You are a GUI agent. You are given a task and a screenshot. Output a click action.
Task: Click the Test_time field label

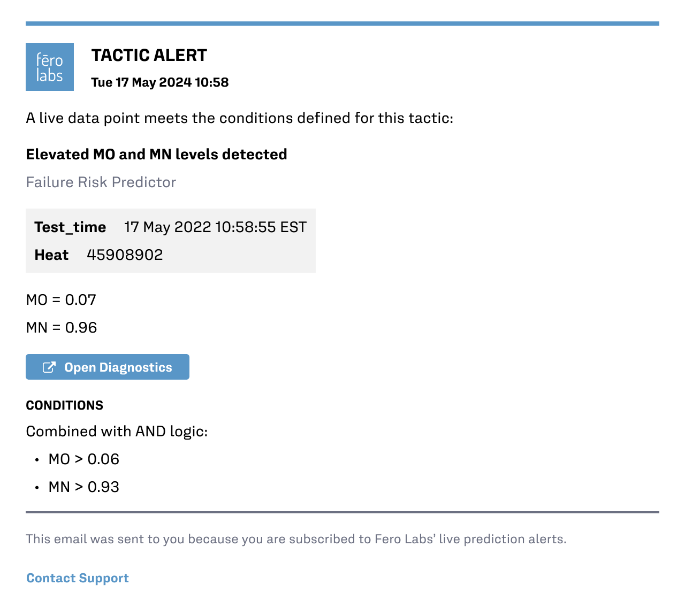tap(70, 227)
